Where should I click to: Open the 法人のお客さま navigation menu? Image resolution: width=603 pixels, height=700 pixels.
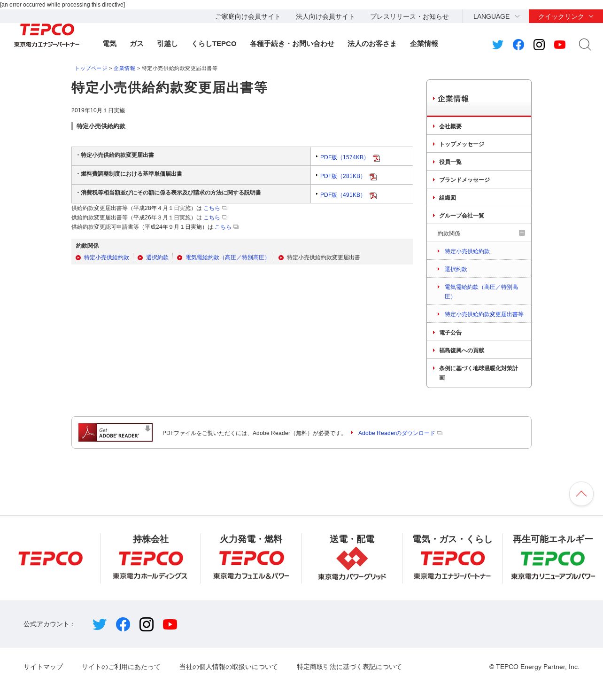[x=372, y=44]
